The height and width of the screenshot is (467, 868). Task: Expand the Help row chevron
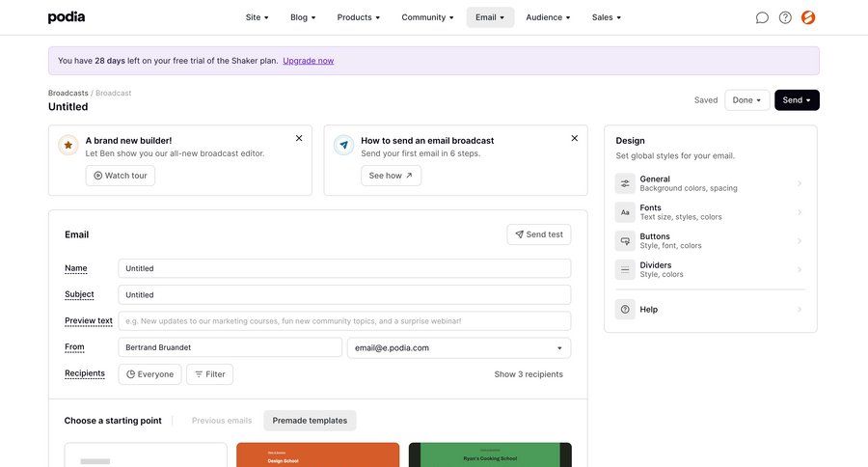[x=800, y=310]
